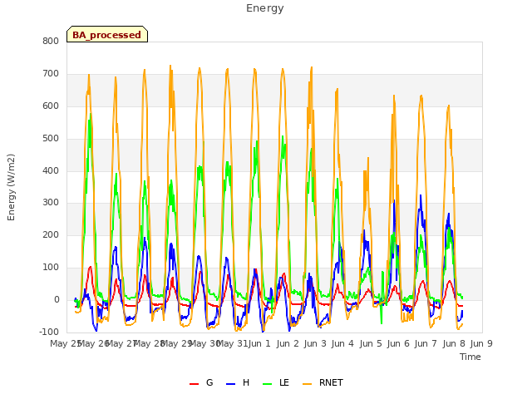The width and height of the screenshot is (532, 399).
Task: Click the red G legend marker
Action: (194, 384)
